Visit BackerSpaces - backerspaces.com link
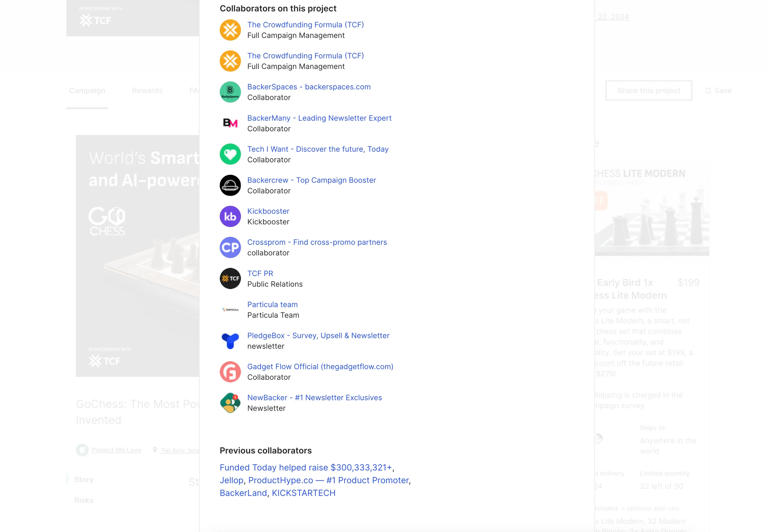 coord(309,87)
